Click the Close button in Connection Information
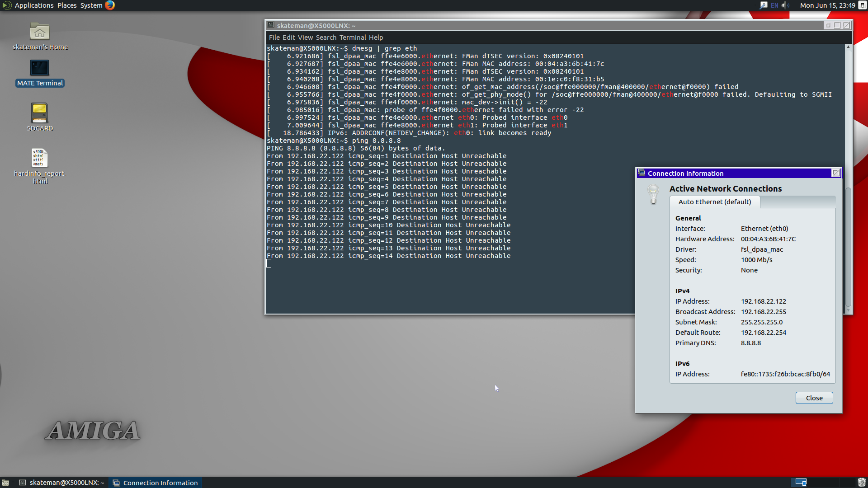The height and width of the screenshot is (488, 868). [814, 398]
